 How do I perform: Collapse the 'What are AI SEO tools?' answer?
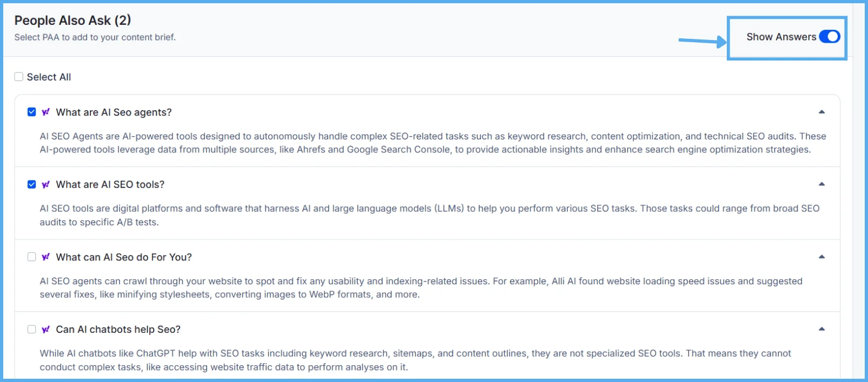[x=821, y=184]
